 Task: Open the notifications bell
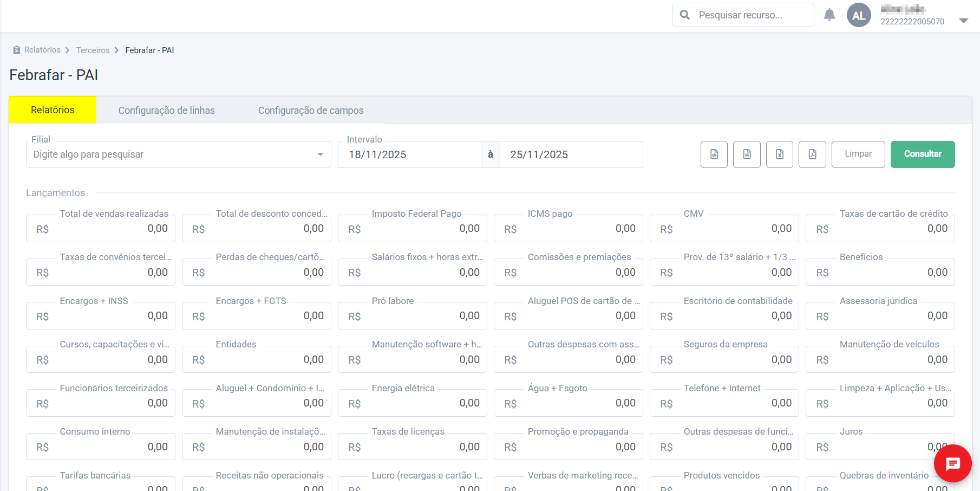coord(829,15)
